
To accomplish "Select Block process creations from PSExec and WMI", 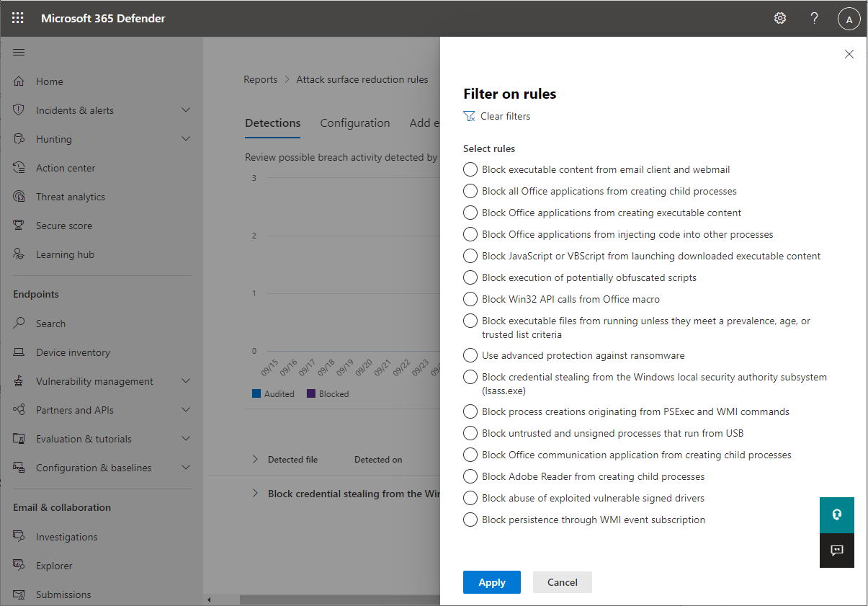I will 470,411.
